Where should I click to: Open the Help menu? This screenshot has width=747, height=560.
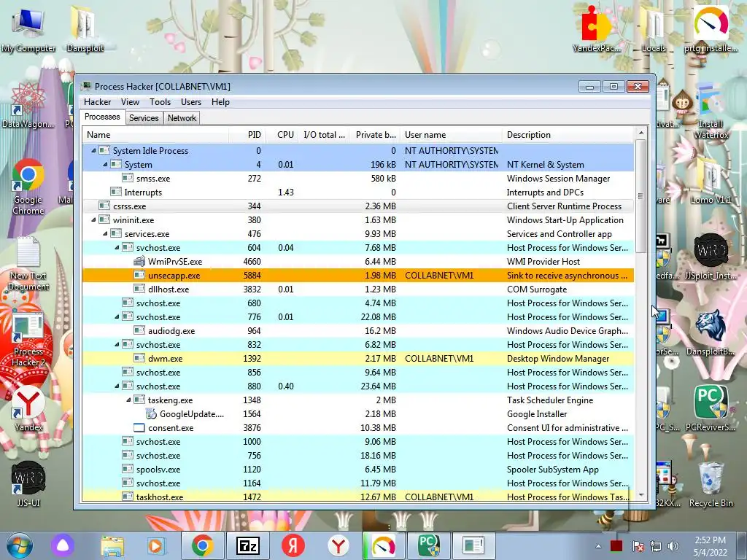pos(220,102)
